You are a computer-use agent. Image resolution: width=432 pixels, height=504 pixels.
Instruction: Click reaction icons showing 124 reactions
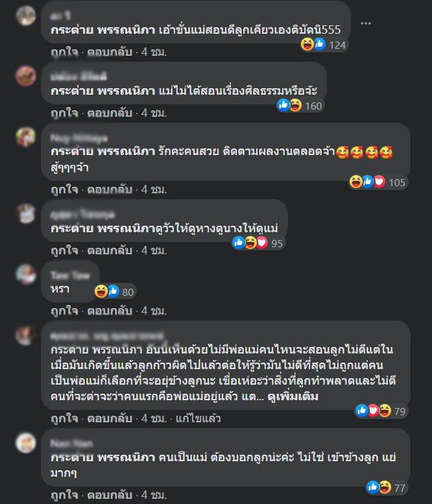pos(324,45)
